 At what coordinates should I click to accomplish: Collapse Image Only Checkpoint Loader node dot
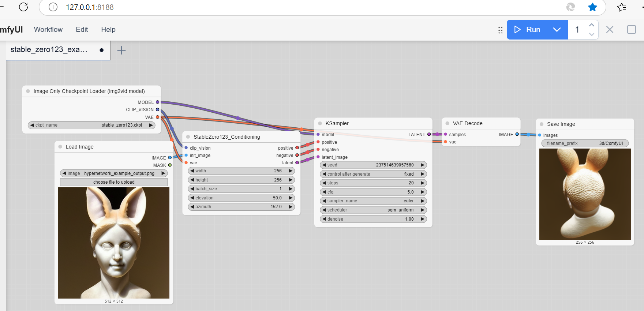[x=28, y=91]
